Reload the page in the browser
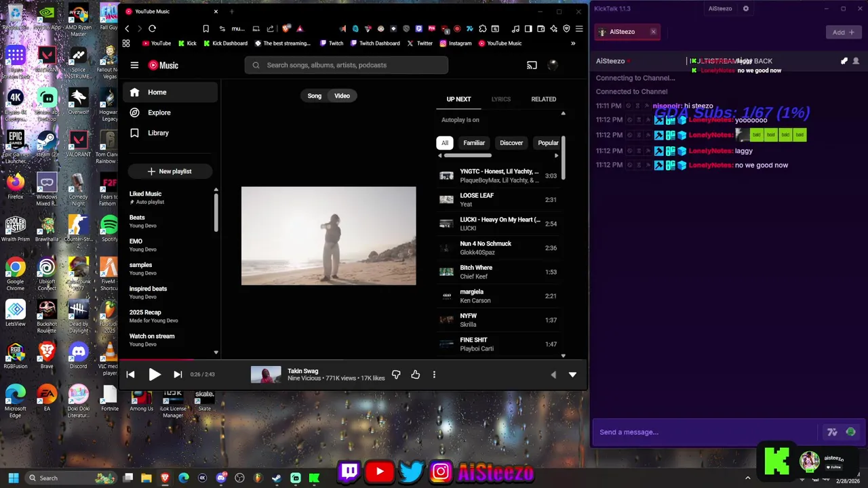The image size is (868, 488). coord(152,28)
